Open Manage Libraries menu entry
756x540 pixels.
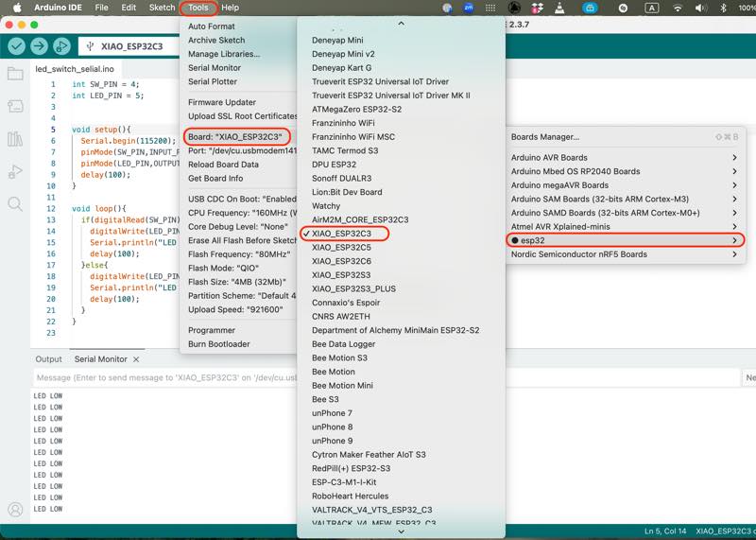tap(224, 54)
